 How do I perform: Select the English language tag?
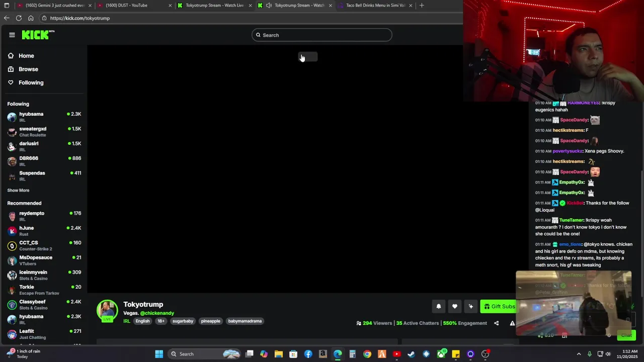[x=142, y=321]
